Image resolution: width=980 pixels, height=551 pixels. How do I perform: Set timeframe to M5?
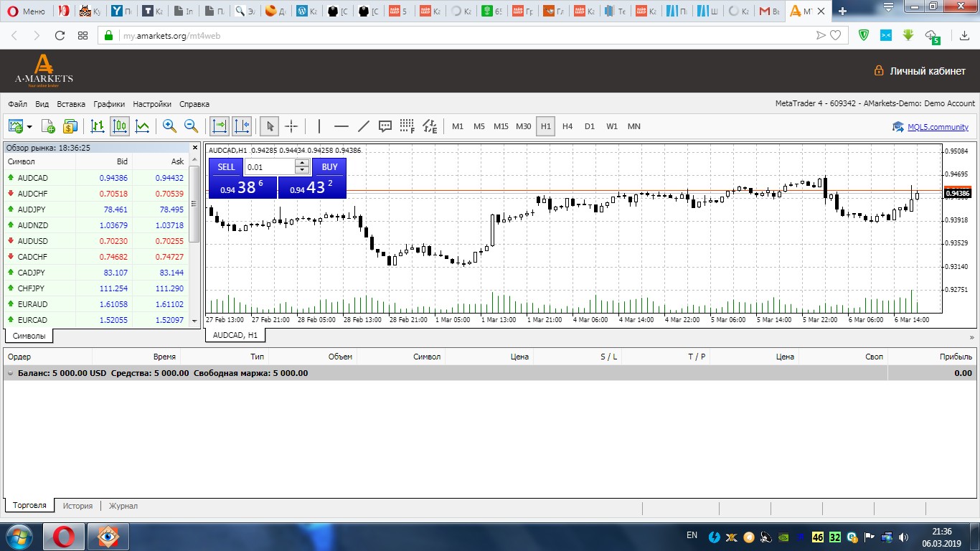coord(479,126)
